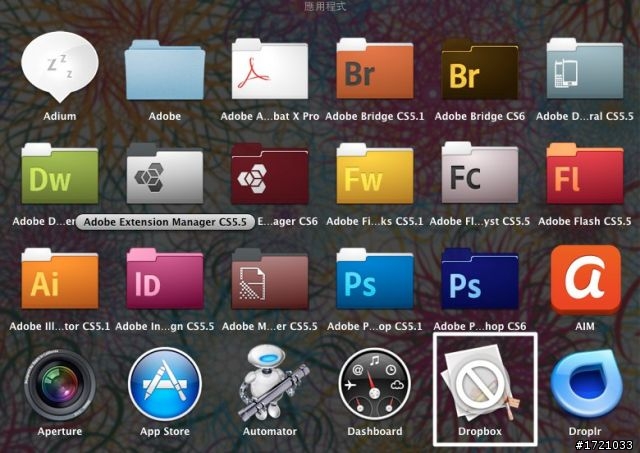
Task: Open the Adobe Bridge CS5.1 folder
Action: [375, 69]
